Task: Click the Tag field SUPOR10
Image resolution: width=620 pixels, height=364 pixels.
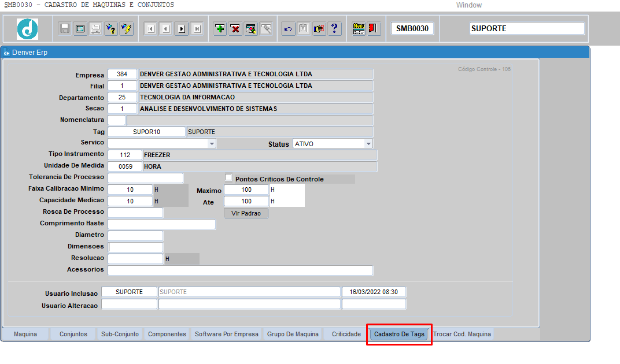Action: point(146,132)
